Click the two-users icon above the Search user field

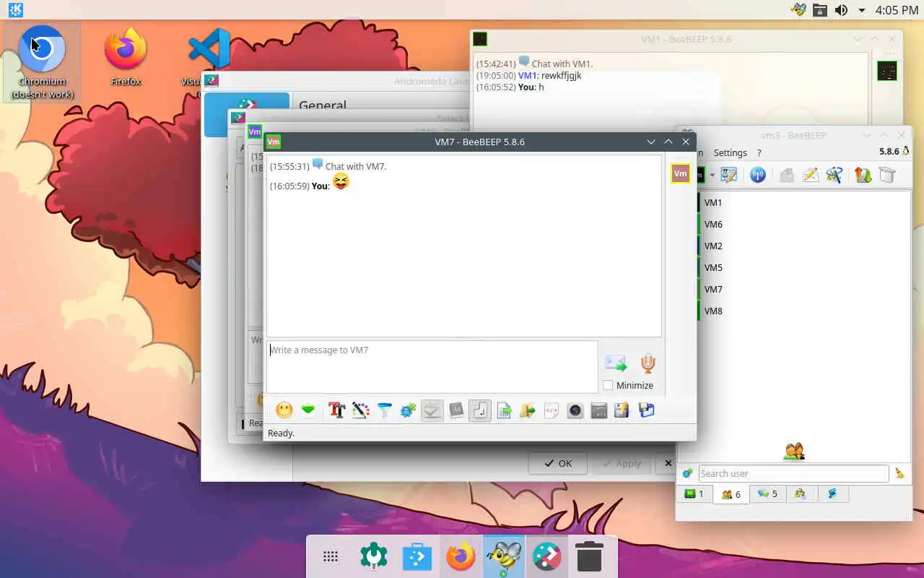[794, 452]
